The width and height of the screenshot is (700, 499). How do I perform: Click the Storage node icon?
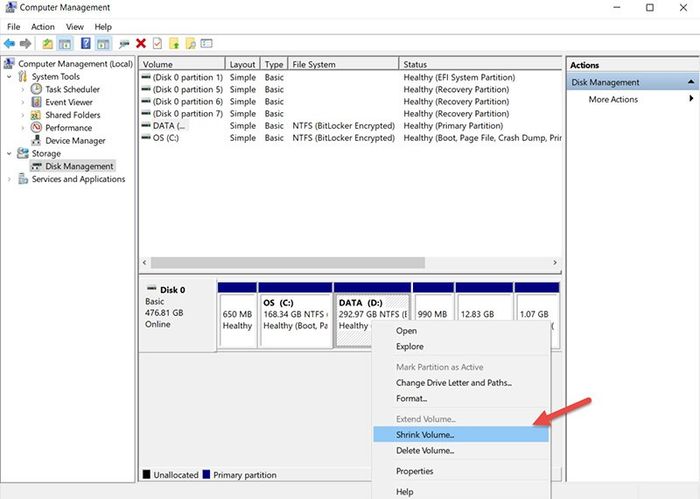coord(23,154)
